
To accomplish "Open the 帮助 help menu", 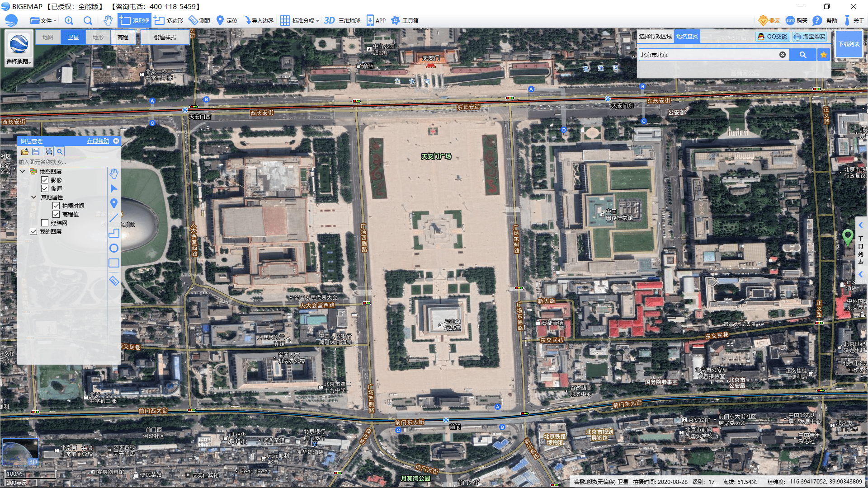I will [825, 20].
